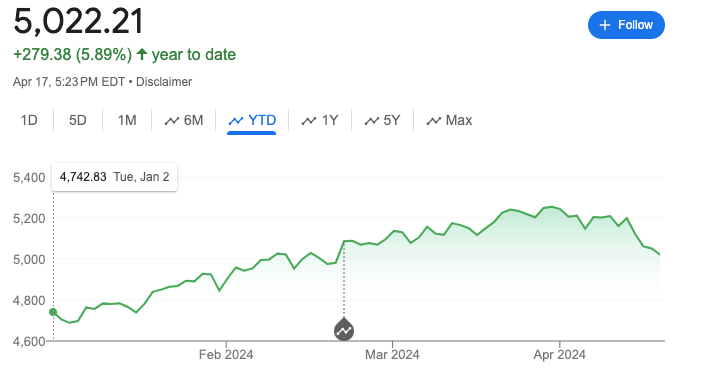Click the trend icon beside 1Y
The image size is (701, 370).
click(309, 121)
